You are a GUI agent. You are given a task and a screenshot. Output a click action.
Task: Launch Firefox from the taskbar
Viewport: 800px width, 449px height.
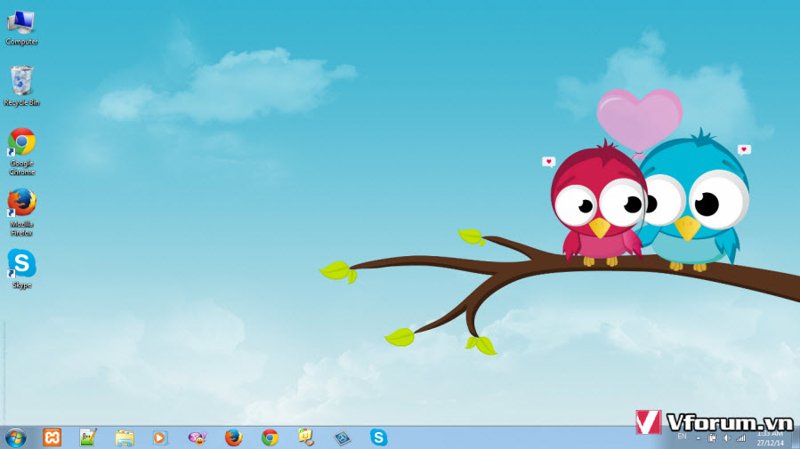(234, 438)
